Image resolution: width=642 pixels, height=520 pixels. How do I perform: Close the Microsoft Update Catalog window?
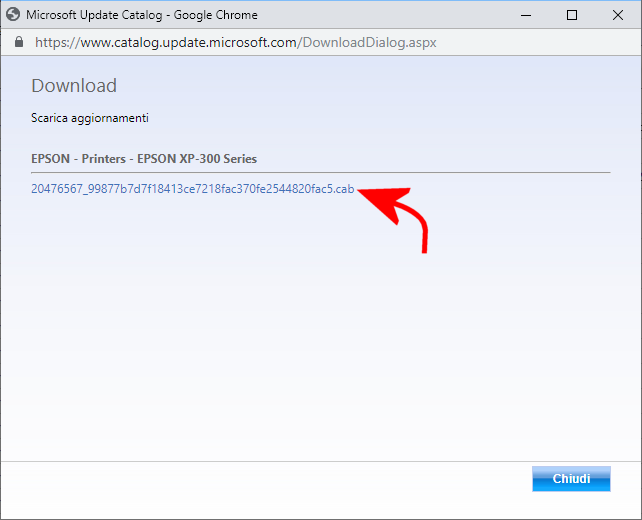click(618, 15)
